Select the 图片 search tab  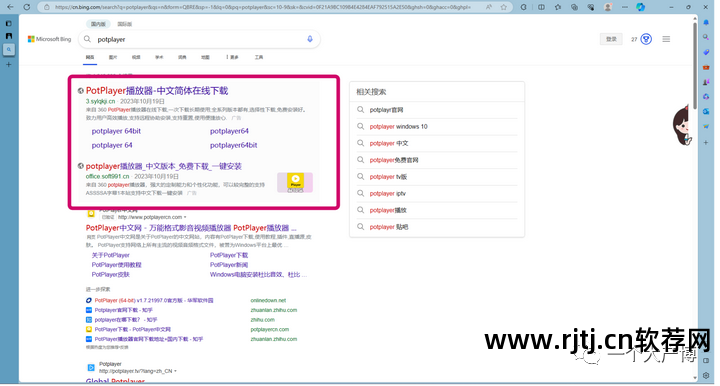[113, 57]
